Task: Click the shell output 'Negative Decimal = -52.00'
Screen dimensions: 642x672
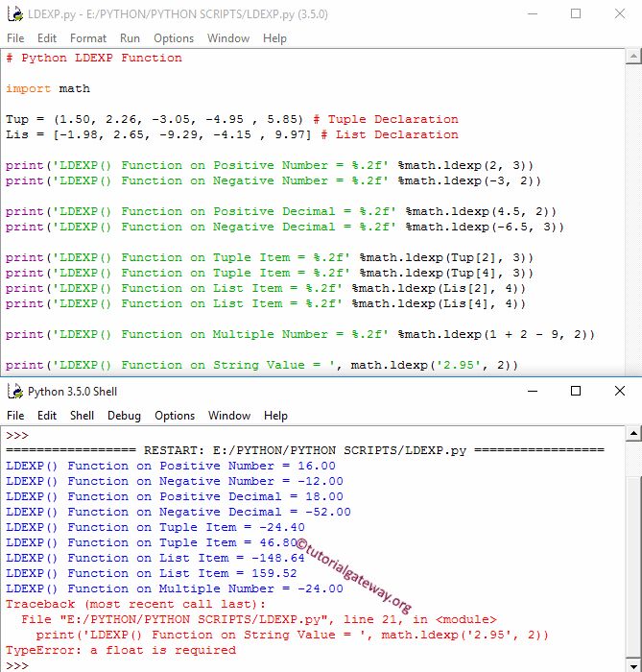Action: [178, 512]
